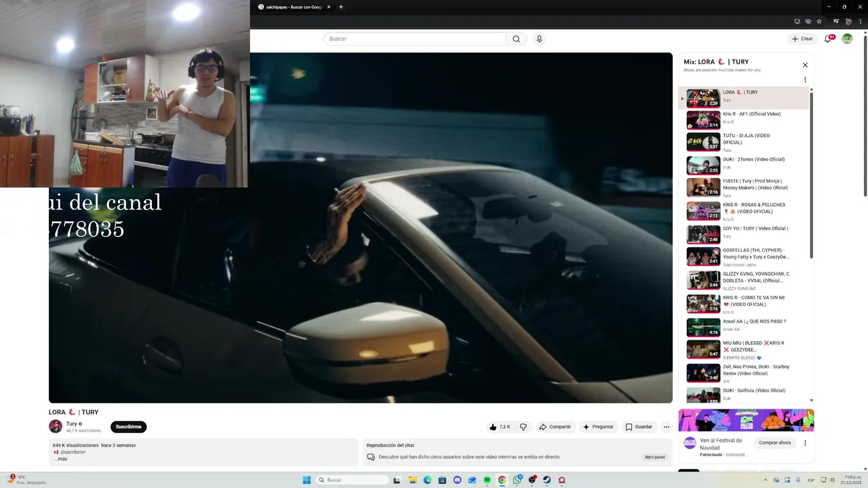
Task: Open the ESP language indicator
Action: (811, 480)
